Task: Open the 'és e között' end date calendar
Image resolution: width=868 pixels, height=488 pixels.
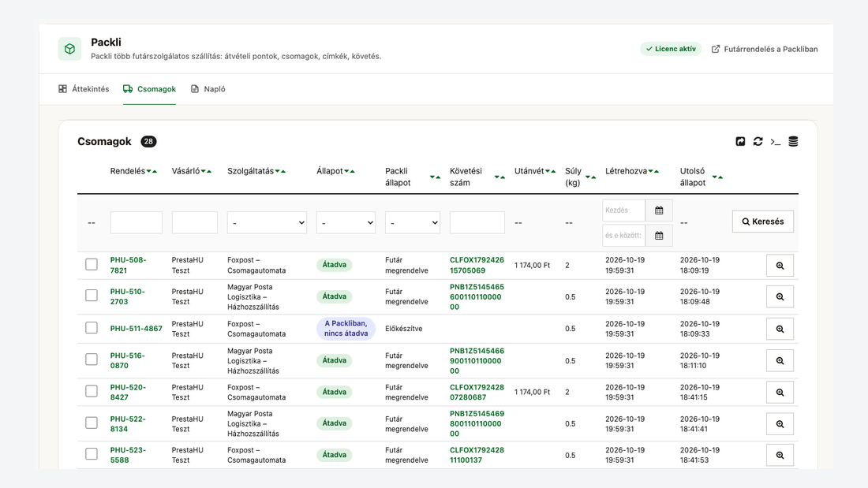Action: (x=659, y=236)
